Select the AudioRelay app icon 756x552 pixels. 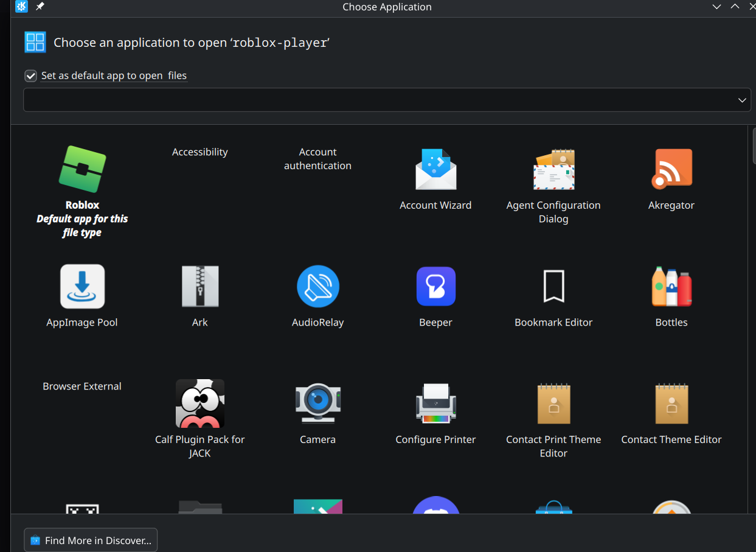click(x=317, y=287)
